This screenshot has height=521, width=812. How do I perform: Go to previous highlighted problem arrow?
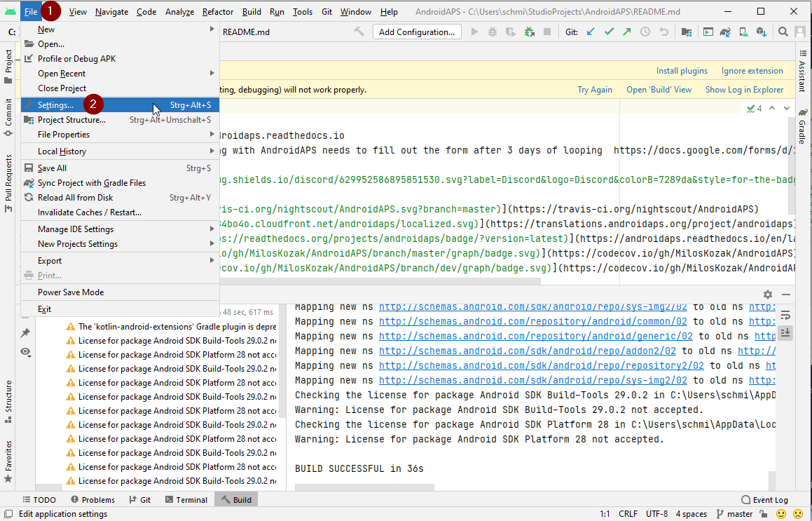point(772,109)
